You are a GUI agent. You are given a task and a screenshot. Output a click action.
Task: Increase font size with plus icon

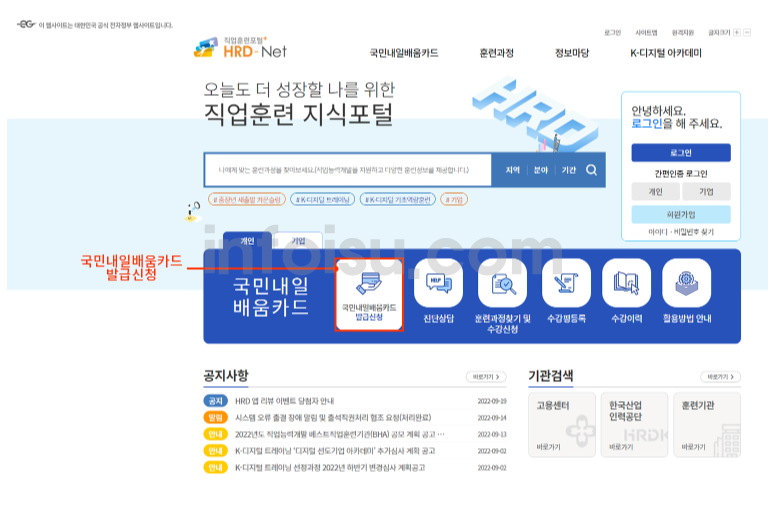(x=737, y=32)
